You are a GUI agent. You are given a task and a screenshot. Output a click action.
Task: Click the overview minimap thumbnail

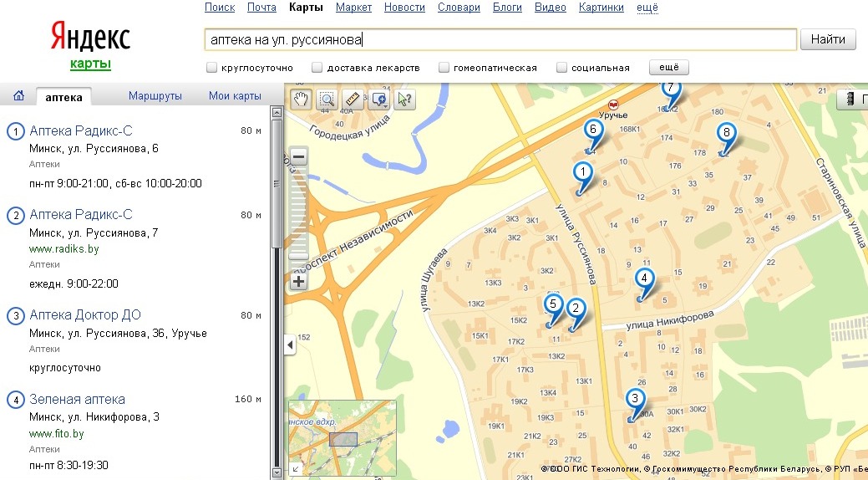point(343,438)
